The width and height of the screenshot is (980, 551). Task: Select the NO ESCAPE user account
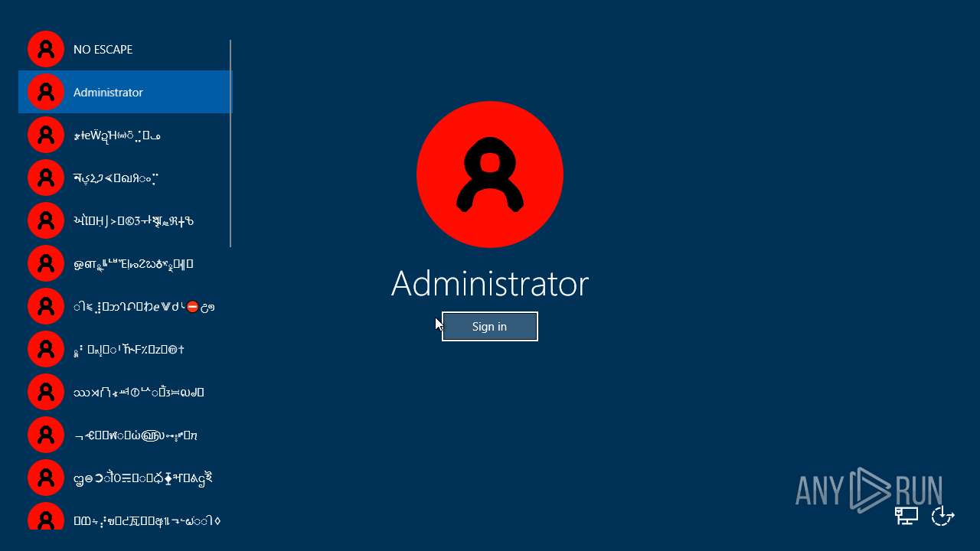tap(125, 49)
